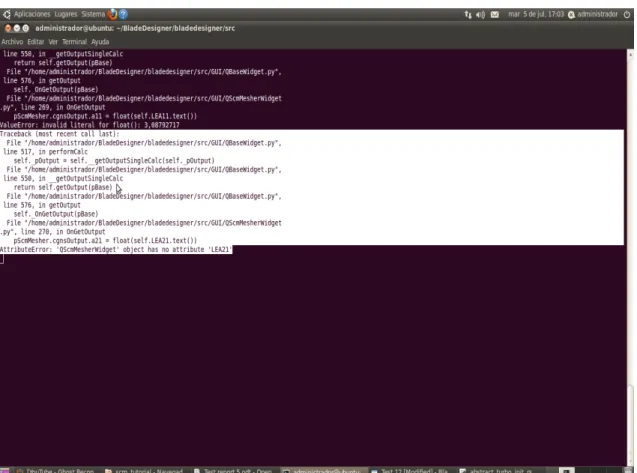This screenshot has height=473, width=637.
Task: Open the clock showing mar 5 de jul
Action: click(x=536, y=14)
